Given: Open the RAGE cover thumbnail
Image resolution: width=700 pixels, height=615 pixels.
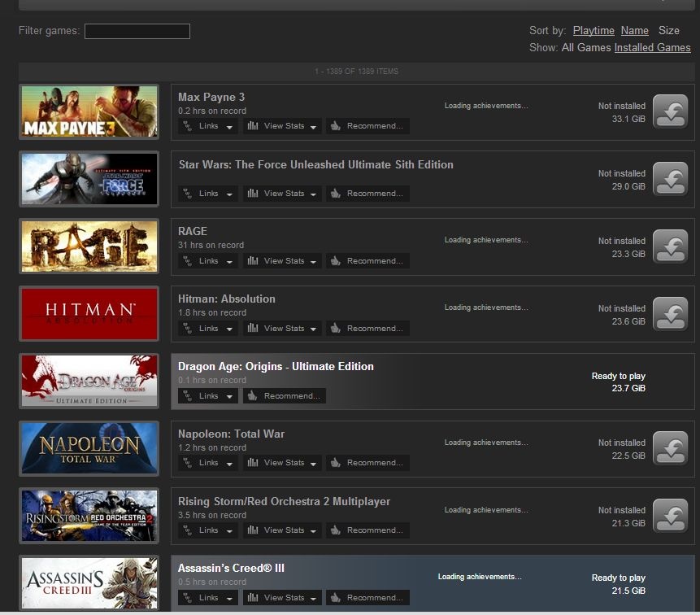Looking at the screenshot, I should click(x=89, y=246).
